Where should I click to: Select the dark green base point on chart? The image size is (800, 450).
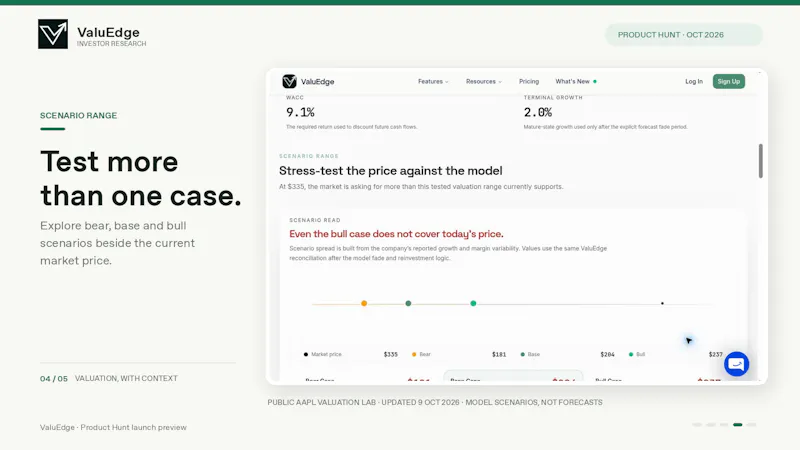point(408,304)
